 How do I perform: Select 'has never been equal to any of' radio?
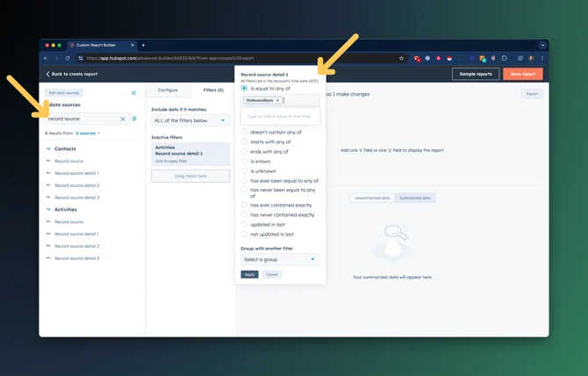[x=244, y=191]
